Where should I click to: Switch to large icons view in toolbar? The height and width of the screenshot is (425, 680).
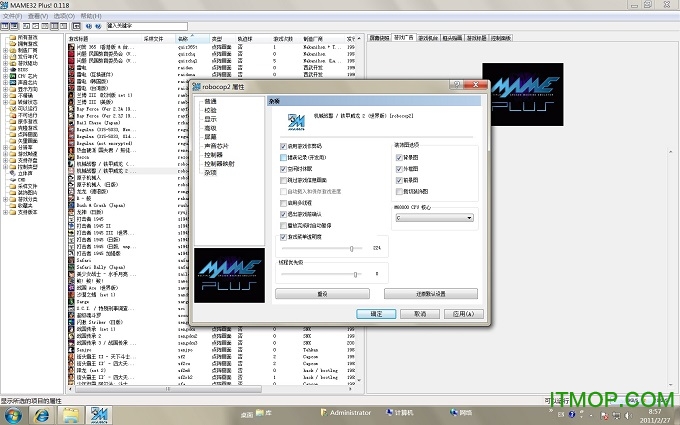[x=26, y=26]
